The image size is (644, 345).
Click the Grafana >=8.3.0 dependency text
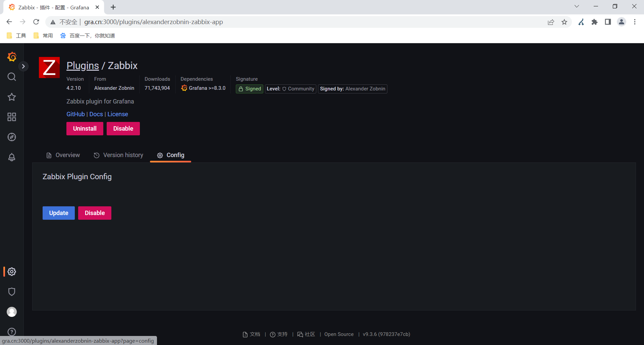[x=207, y=88]
